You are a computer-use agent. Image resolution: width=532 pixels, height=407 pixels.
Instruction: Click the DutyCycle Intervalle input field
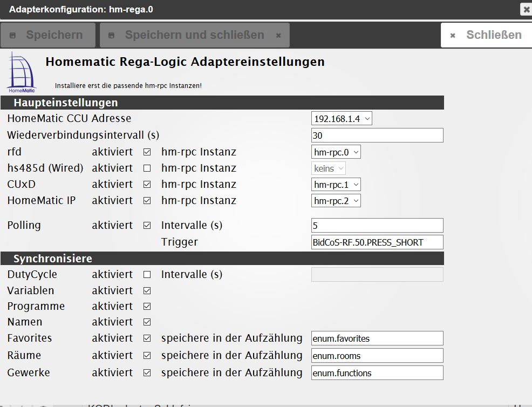coord(377,275)
